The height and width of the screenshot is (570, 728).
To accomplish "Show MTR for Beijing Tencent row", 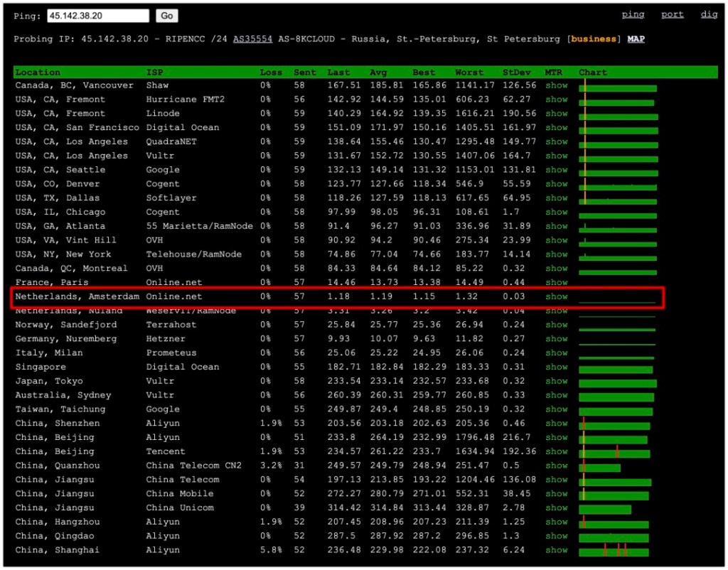I will pos(556,451).
